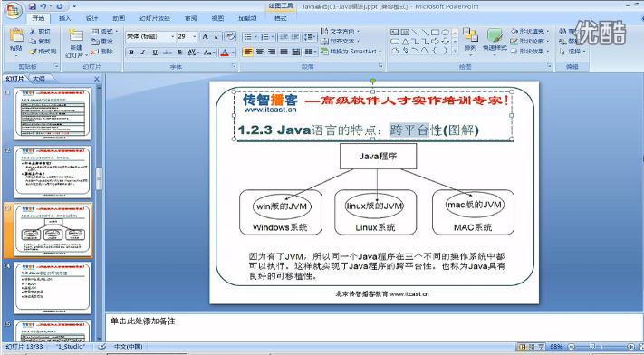Align text left
Screen dimensions: 644x355
pos(247,53)
